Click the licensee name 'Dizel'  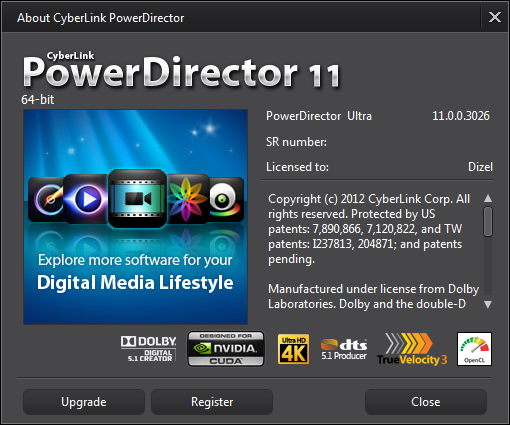480,167
